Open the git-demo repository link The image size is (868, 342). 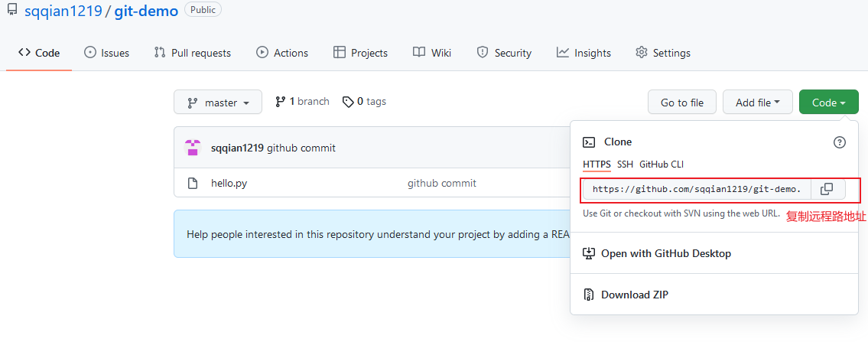[x=146, y=10]
